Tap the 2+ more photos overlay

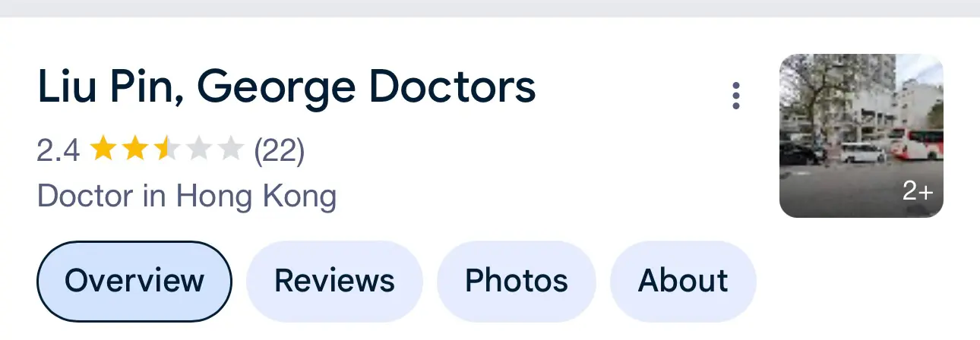(x=917, y=191)
